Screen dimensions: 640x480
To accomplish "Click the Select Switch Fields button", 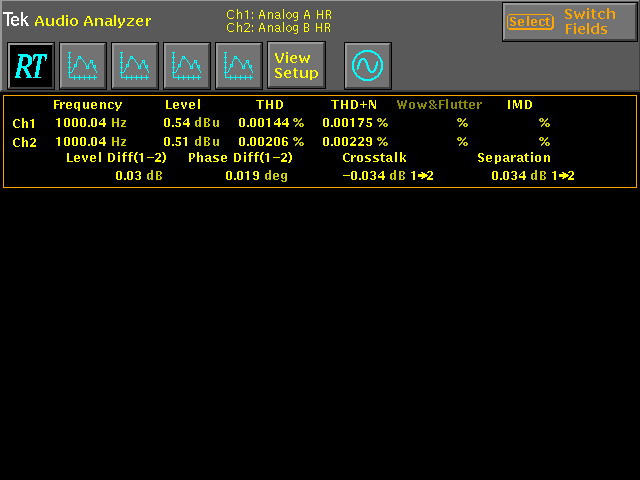I will 568,22.
